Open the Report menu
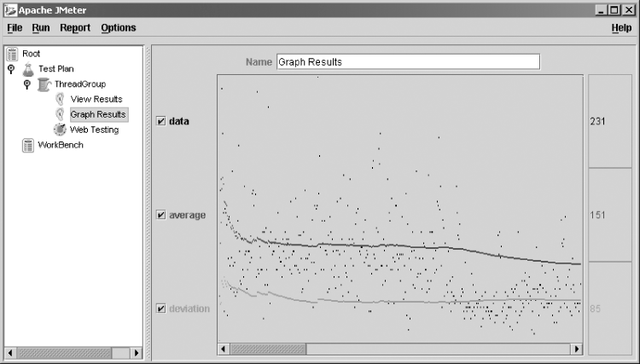 pyautogui.click(x=75, y=28)
